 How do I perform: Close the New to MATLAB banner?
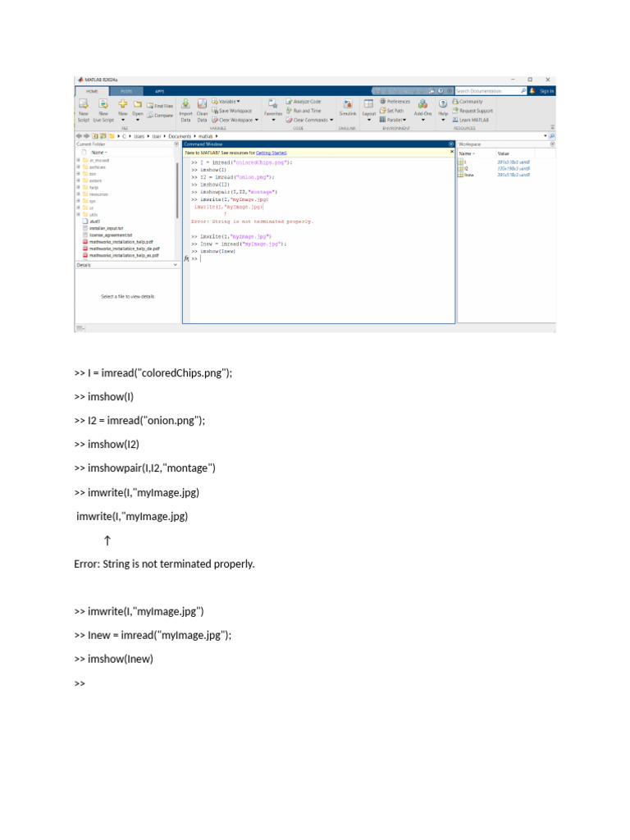[452, 152]
